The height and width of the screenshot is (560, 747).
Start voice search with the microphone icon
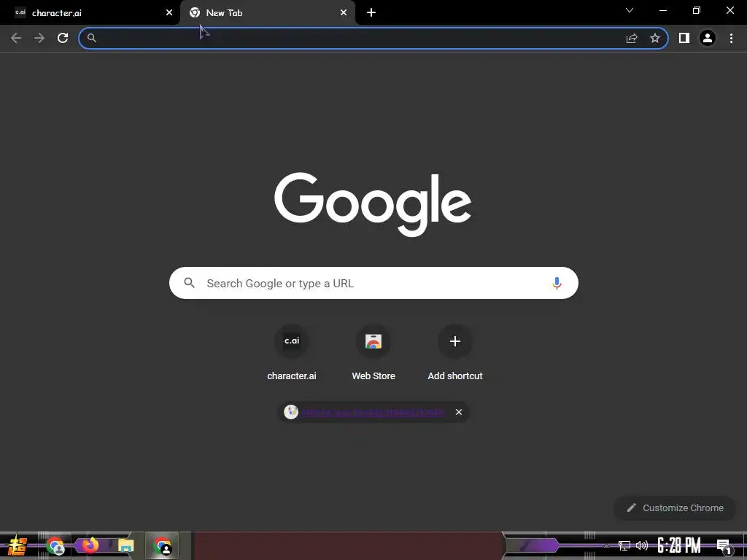557,283
